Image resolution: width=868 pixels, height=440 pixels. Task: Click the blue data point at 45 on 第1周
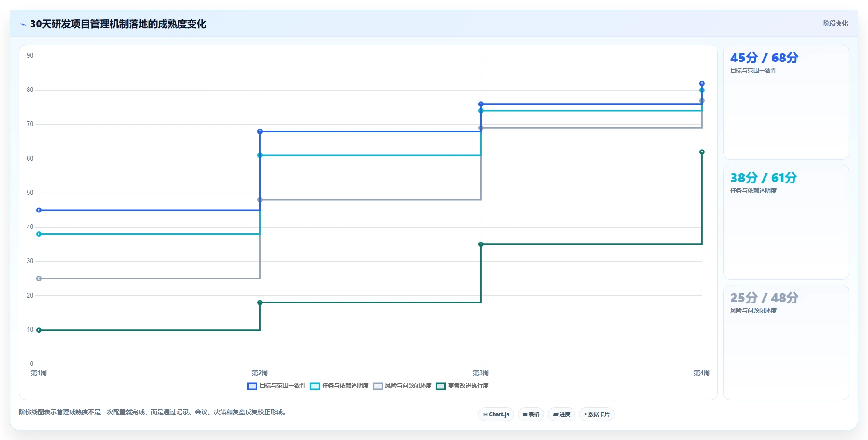pyautogui.click(x=39, y=210)
